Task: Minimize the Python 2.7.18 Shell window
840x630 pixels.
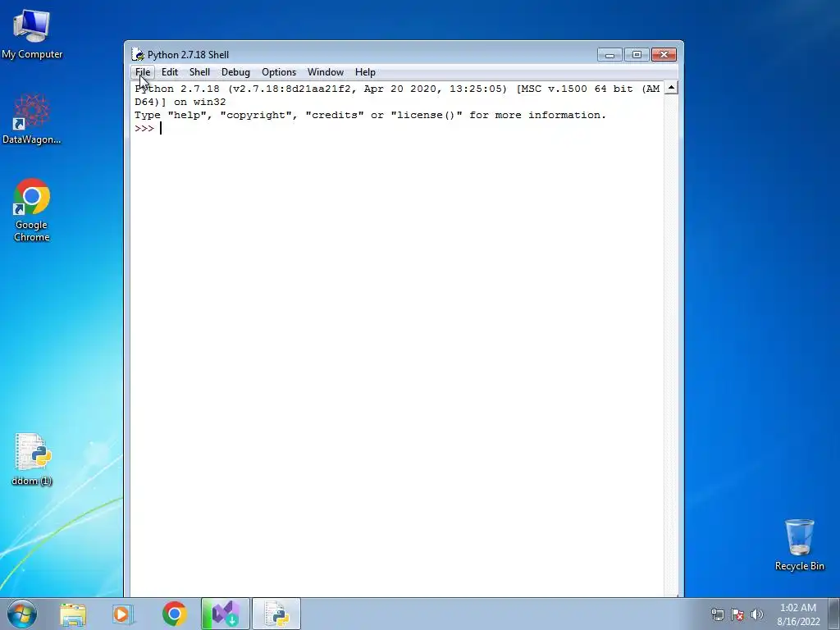Action: click(x=609, y=55)
